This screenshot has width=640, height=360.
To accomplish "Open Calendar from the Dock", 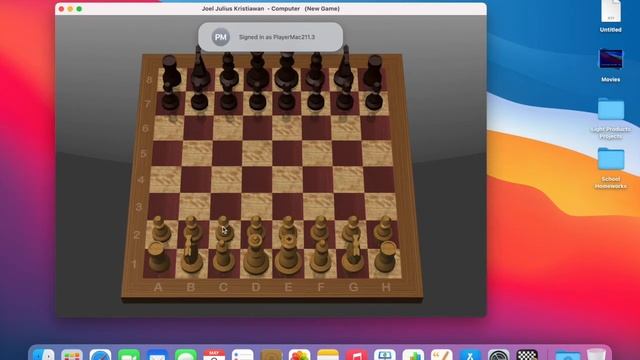I will (214, 354).
